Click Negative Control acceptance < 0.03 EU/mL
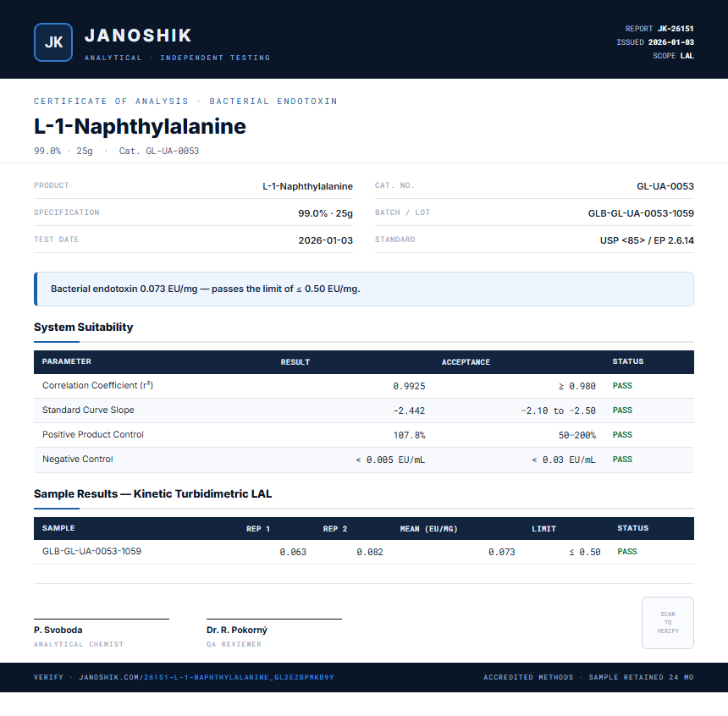Image resolution: width=728 pixels, height=716 pixels. [x=563, y=460]
